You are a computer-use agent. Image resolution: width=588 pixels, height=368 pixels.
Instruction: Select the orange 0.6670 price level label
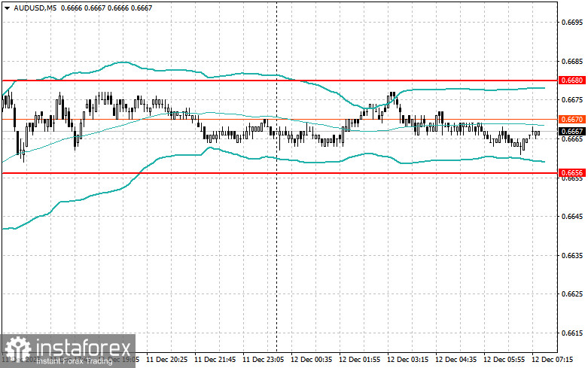pos(572,119)
